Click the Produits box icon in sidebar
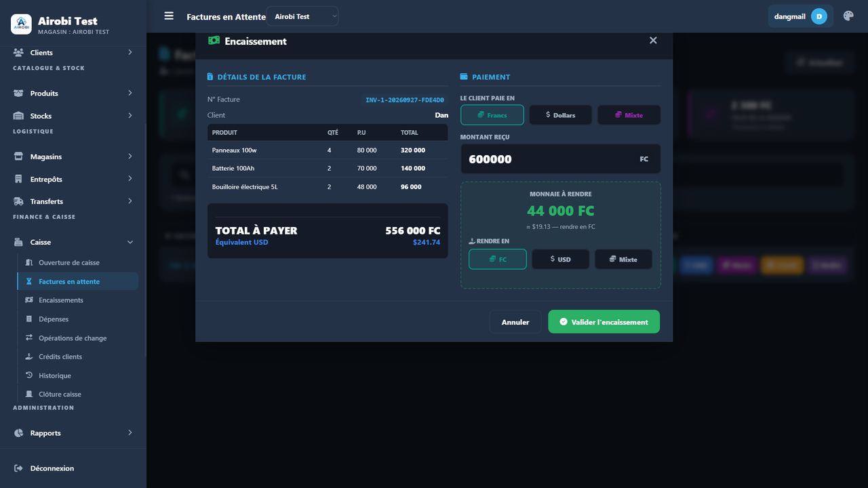The height and width of the screenshot is (488, 868). pyautogui.click(x=19, y=94)
